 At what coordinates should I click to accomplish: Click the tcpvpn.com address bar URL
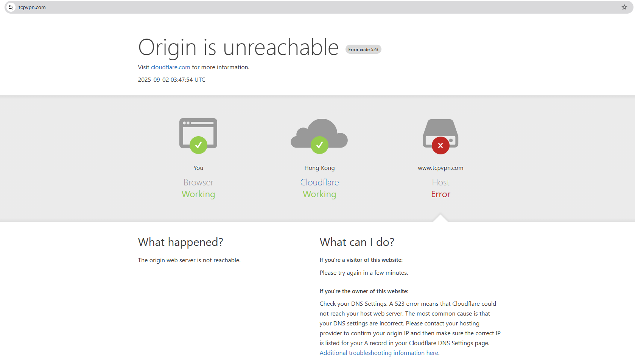click(x=32, y=7)
